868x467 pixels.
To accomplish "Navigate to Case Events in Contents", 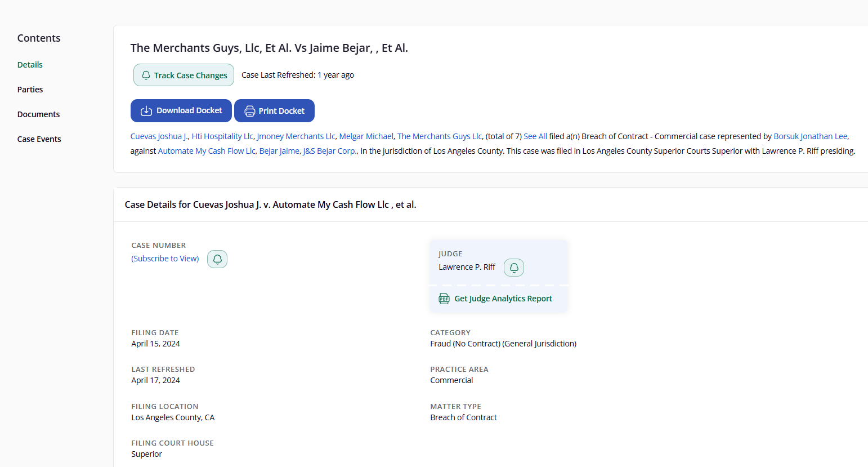I will 39,139.
